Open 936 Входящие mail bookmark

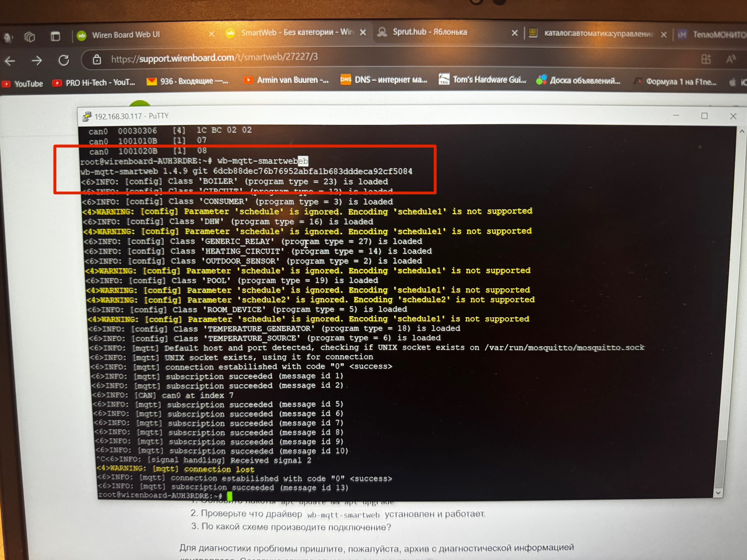187,81
